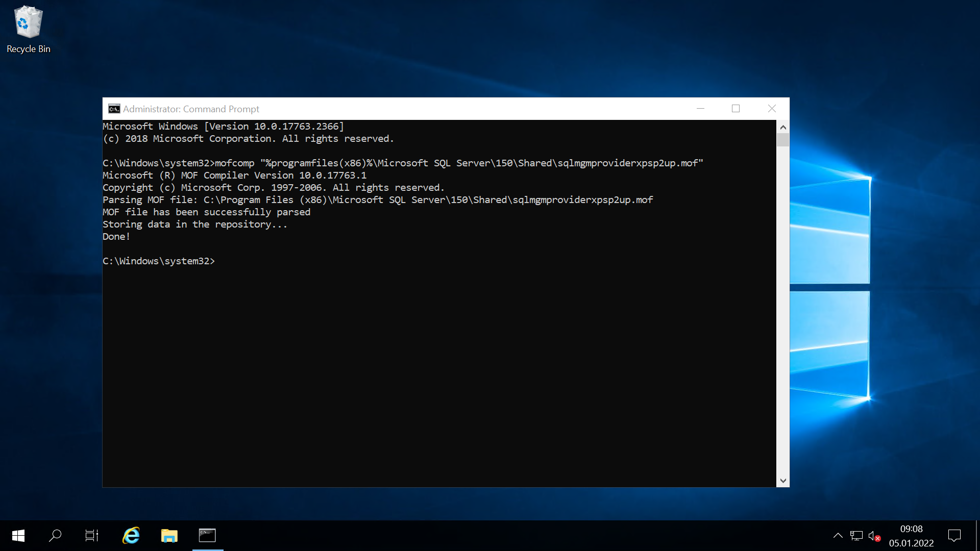Click the Show desktop strip at taskbar edge

pyautogui.click(x=977, y=536)
